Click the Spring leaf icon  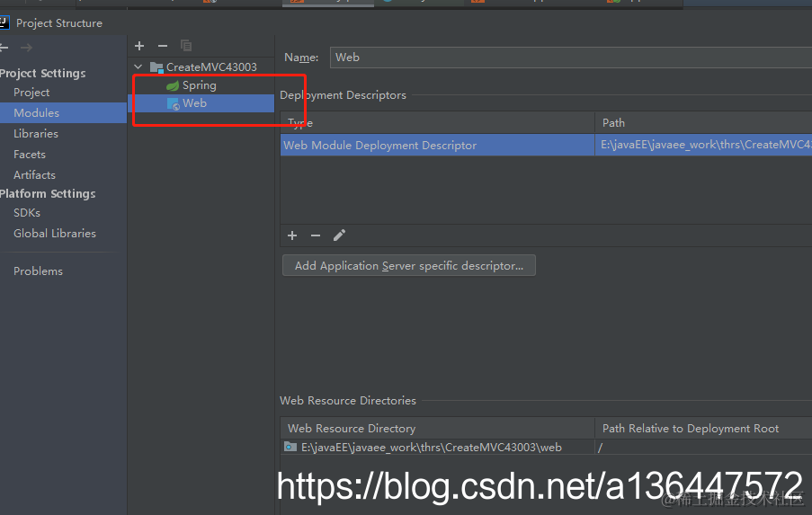coord(173,85)
